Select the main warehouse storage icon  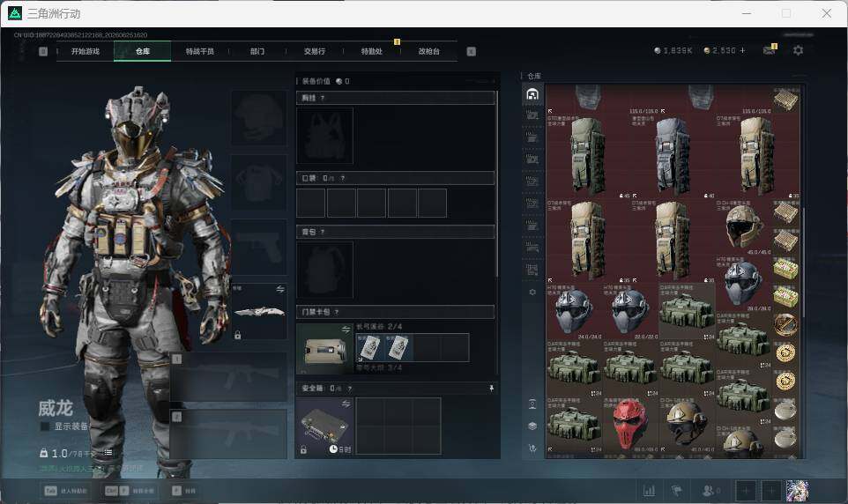(x=532, y=93)
